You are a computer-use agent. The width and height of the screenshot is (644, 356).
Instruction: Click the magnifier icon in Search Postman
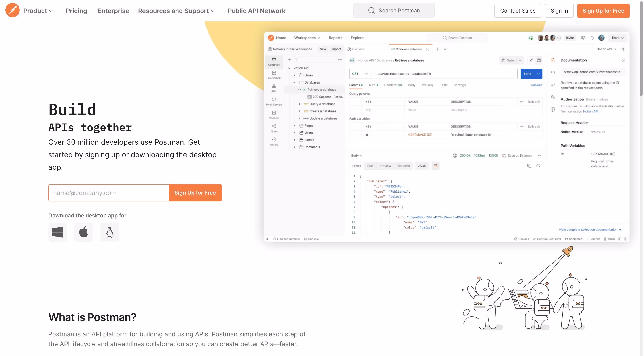pyautogui.click(x=371, y=11)
